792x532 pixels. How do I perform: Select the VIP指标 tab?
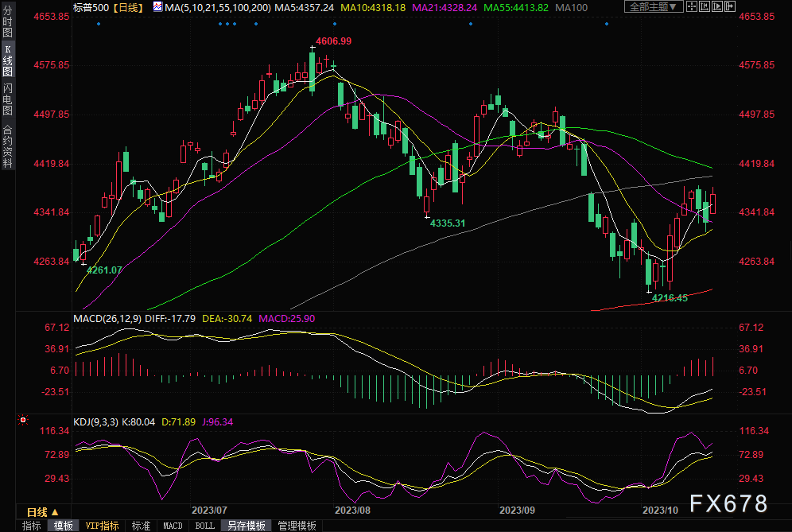coord(103,526)
